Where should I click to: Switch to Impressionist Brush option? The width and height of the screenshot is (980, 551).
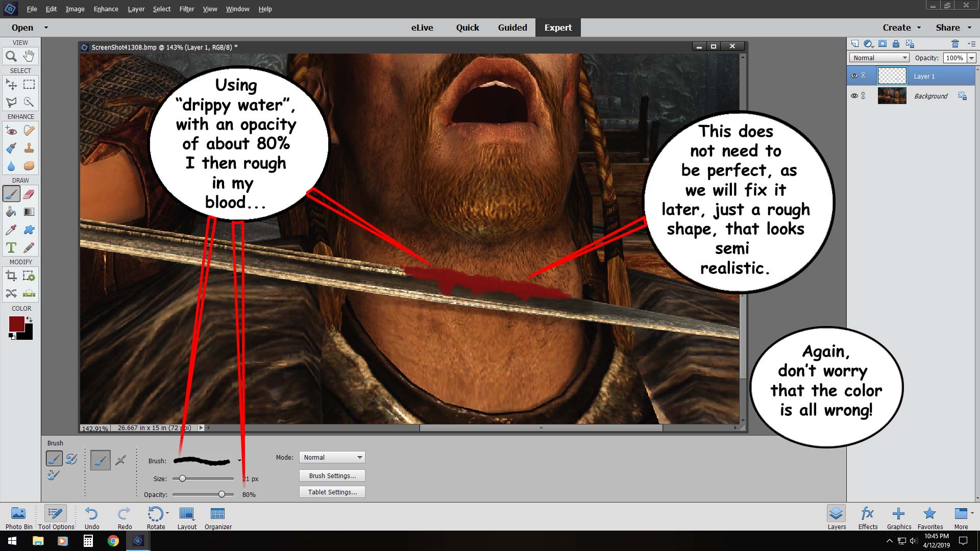coord(71,459)
